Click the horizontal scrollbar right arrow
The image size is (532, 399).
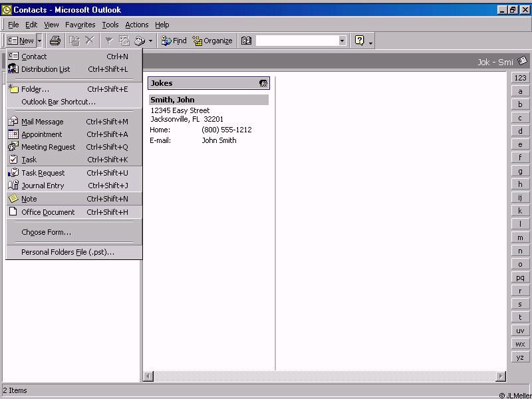(501, 377)
